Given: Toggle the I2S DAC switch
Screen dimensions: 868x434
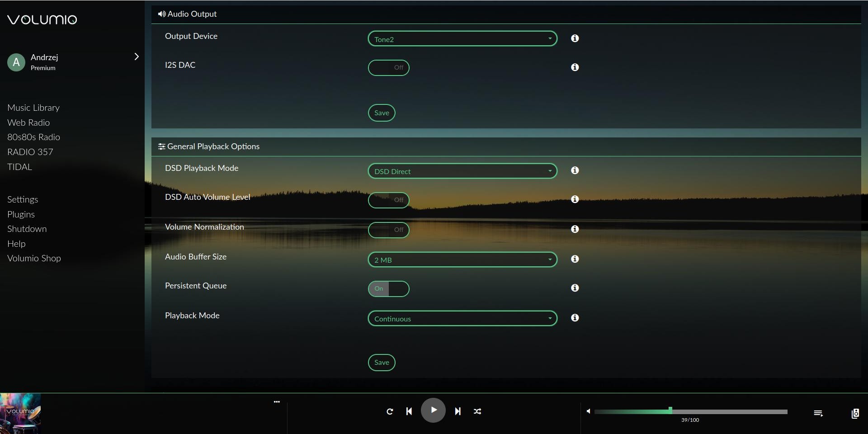Looking at the screenshot, I should click(x=388, y=68).
